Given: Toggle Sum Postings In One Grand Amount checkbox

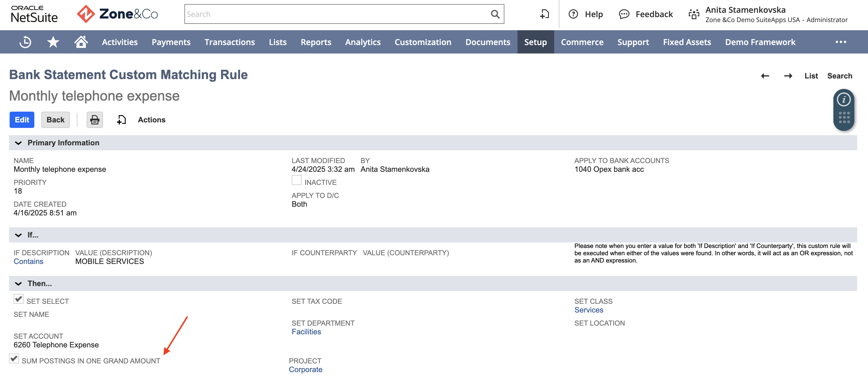Looking at the screenshot, I should tap(14, 359).
